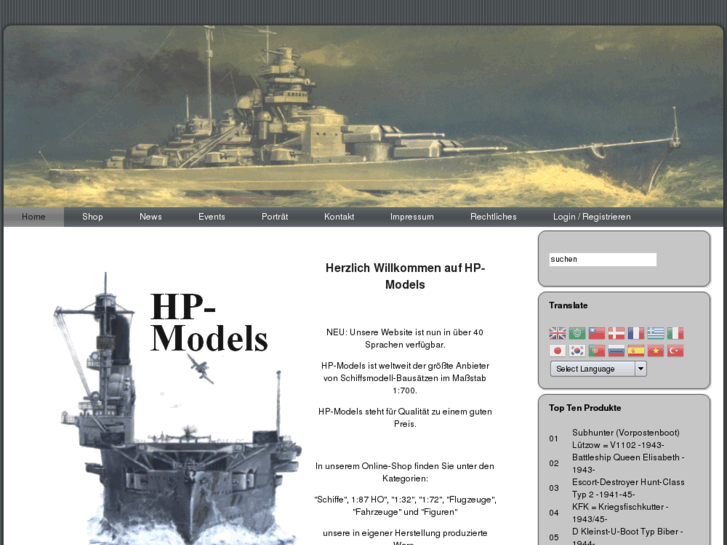The image size is (727, 545).
Task: Click the Top Ten Produkte heading
Action: click(585, 408)
